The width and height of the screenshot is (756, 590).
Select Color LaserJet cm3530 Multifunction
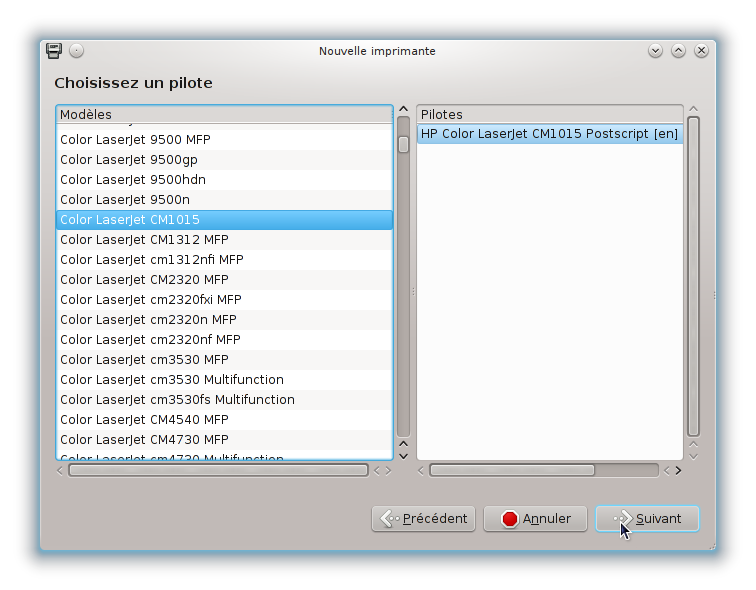(x=224, y=380)
